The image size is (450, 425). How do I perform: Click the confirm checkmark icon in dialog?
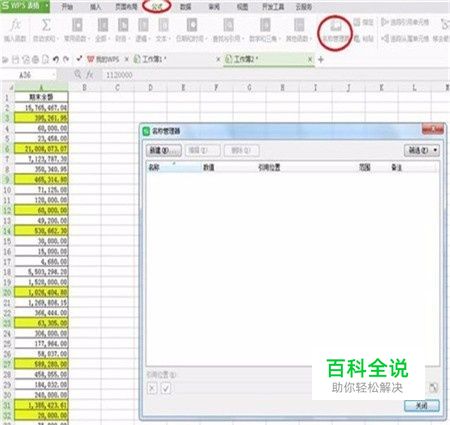166,388
